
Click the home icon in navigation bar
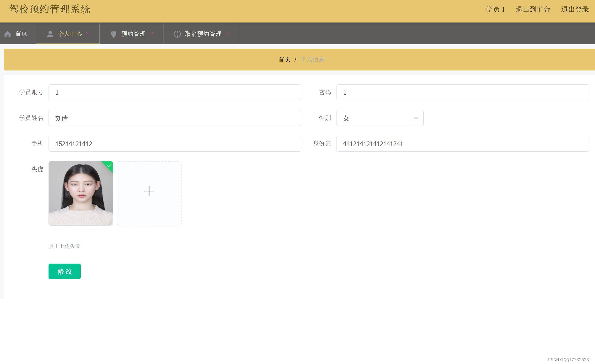[7, 34]
